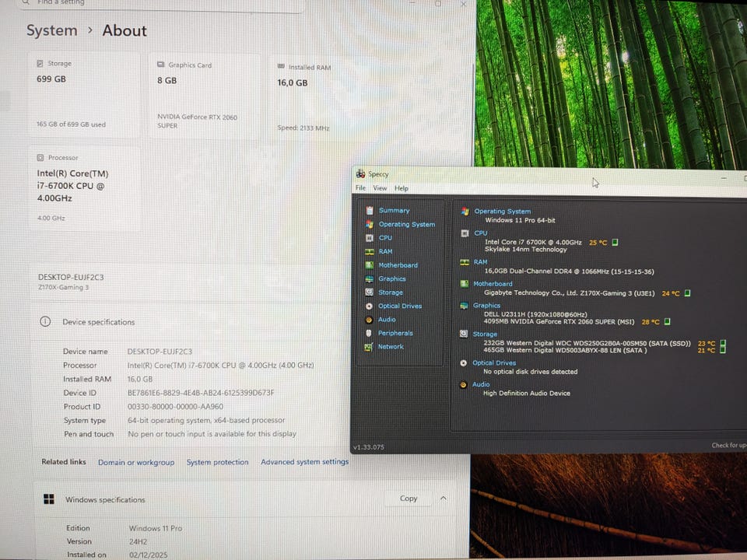Click the Speccy version text v1.33.075
The width and height of the screenshot is (747, 560).
tap(369, 447)
